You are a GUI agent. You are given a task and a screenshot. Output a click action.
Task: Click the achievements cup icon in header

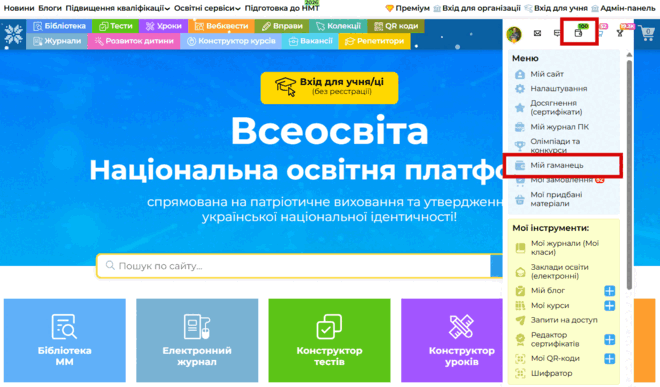(620, 33)
